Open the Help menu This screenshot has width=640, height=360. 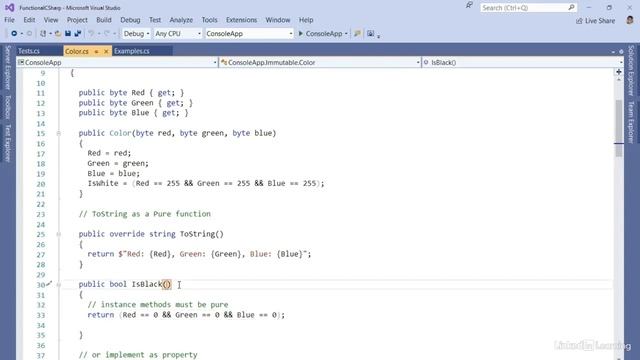click(x=306, y=20)
